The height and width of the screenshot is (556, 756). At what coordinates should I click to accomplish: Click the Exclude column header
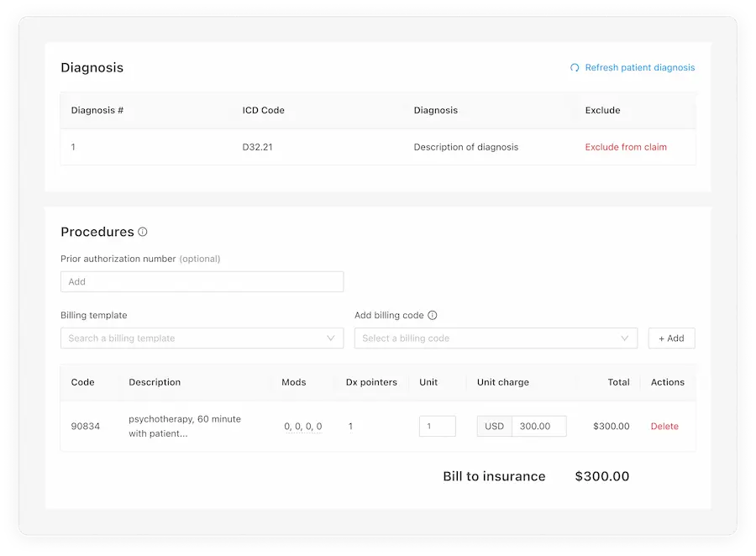tap(601, 110)
